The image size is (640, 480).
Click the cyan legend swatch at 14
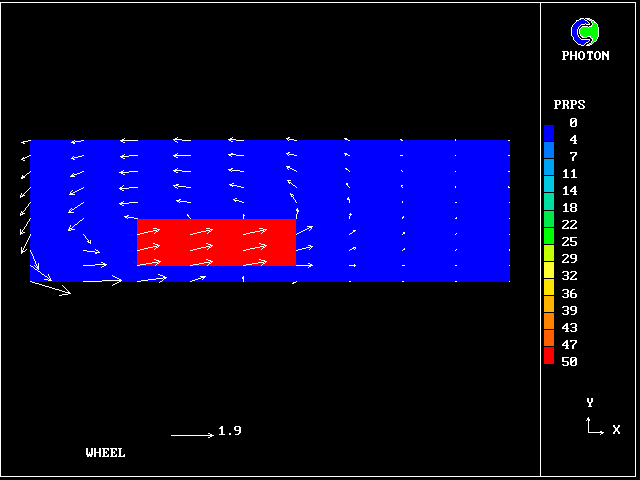549,190
